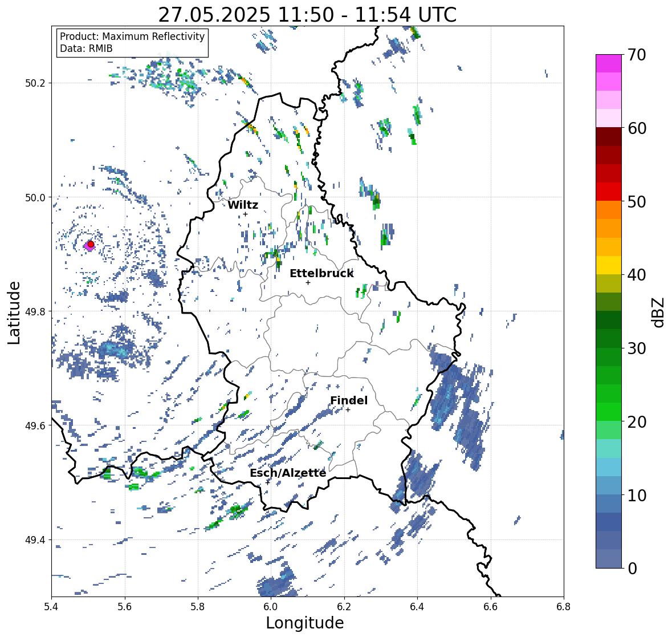The image size is (672, 637).
Task: Click the latitude tick label 49.4
Action: click(x=35, y=540)
